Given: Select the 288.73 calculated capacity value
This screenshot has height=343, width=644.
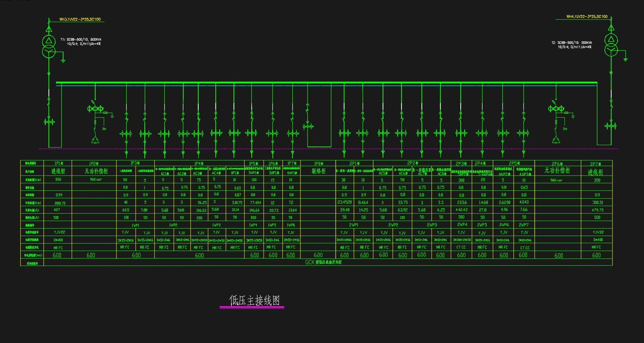Looking at the screenshot, I should click(60, 203).
